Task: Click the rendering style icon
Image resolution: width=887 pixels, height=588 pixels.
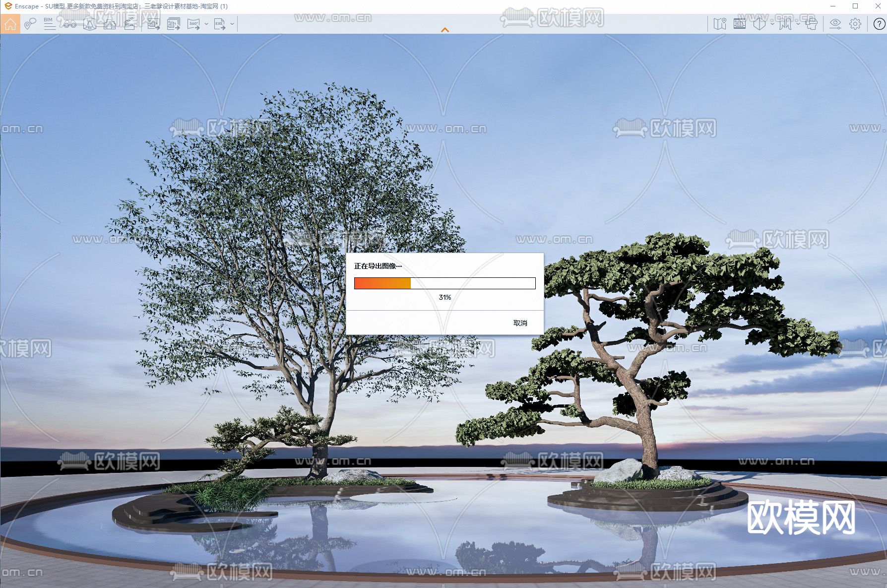Action: 785,23
